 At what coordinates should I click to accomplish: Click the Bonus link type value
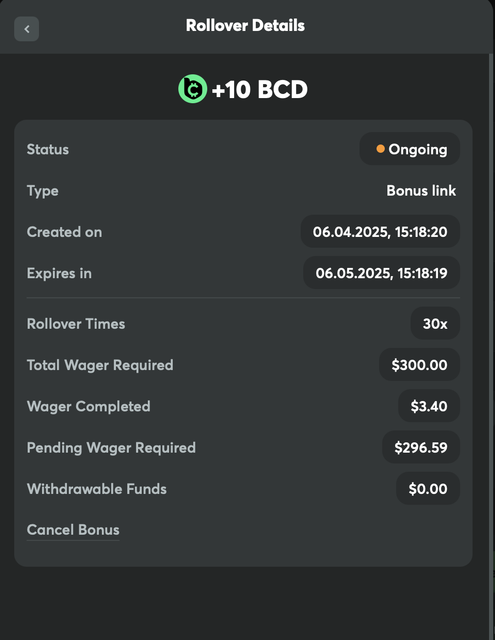[x=421, y=191]
